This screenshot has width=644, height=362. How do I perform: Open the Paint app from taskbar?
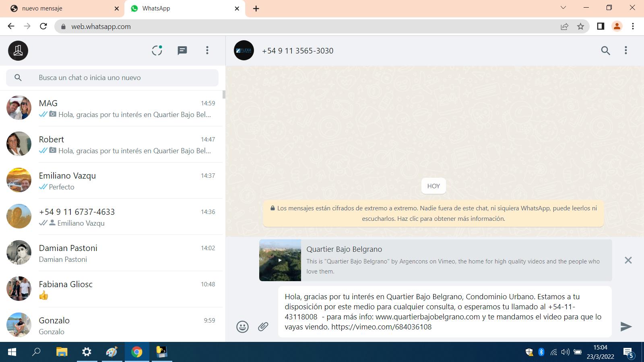tap(111, 352)
